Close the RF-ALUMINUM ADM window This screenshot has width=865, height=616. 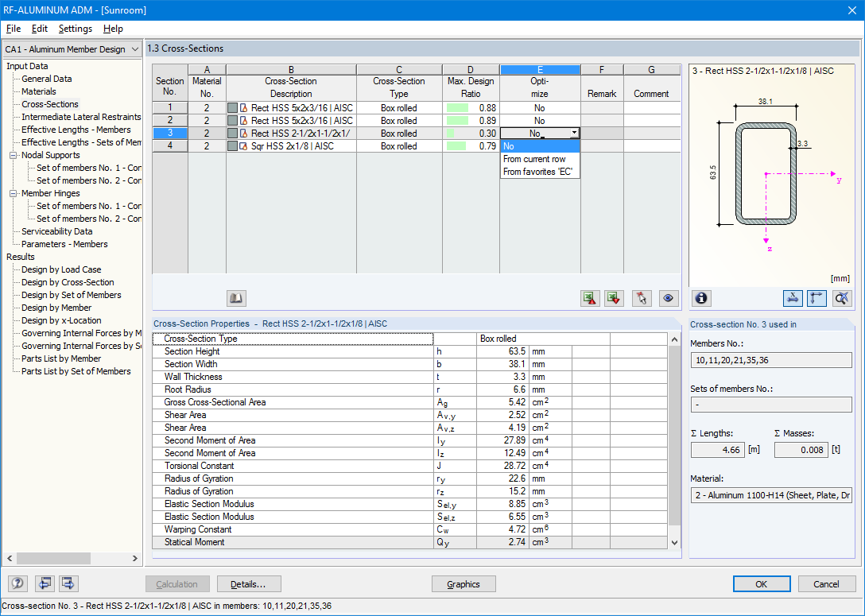point(851,10)
